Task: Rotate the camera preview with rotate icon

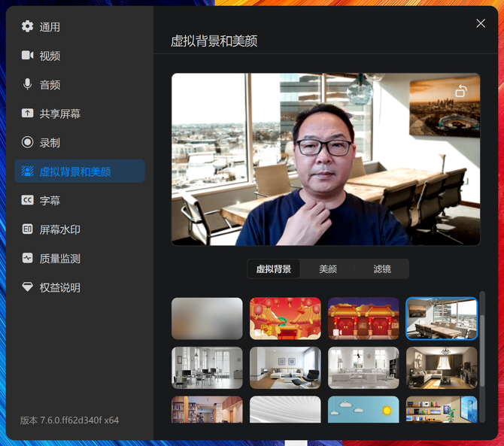Action: pyautogui.click(x=461, y=91)
